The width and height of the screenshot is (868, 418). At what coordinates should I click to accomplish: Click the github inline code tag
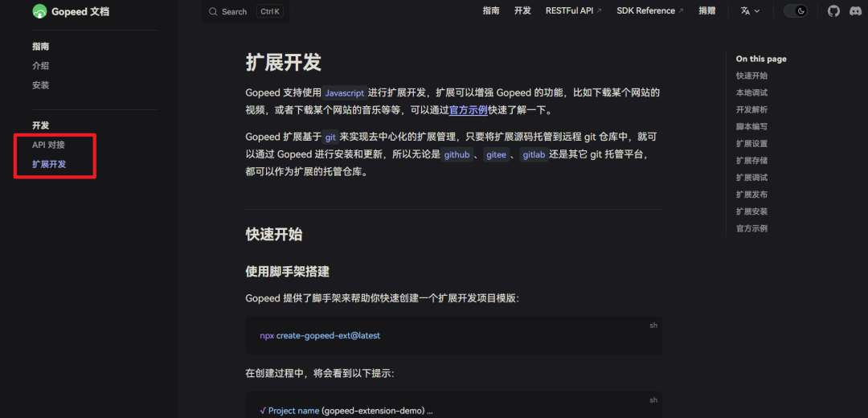(x=457, y=155)
